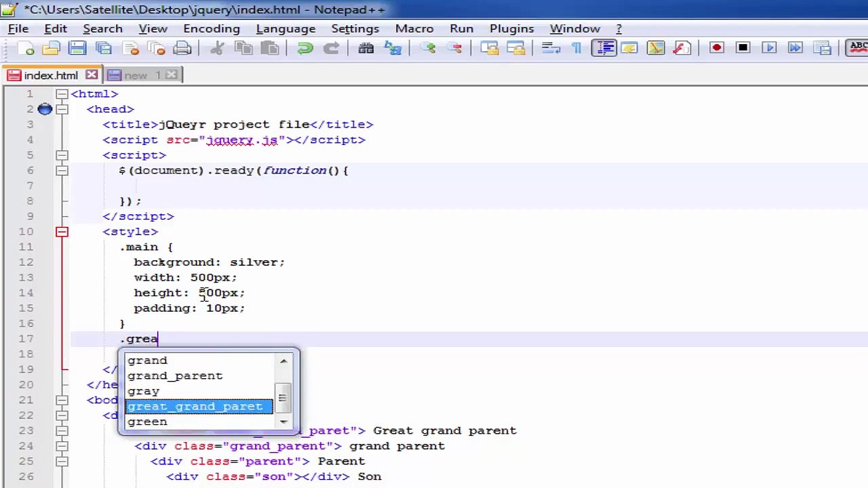
Task: Open Find with the binoculars icon
Action: [366, 48]
